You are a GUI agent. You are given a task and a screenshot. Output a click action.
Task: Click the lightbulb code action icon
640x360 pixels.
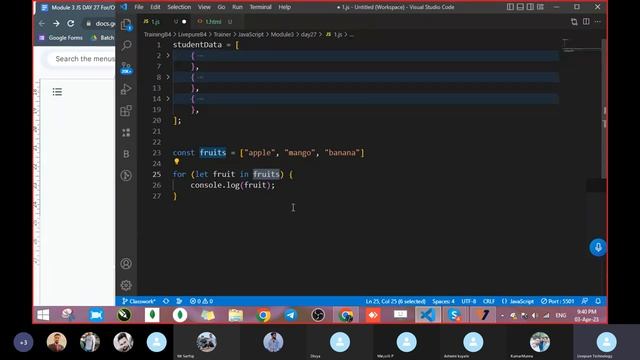coord(177,162)
